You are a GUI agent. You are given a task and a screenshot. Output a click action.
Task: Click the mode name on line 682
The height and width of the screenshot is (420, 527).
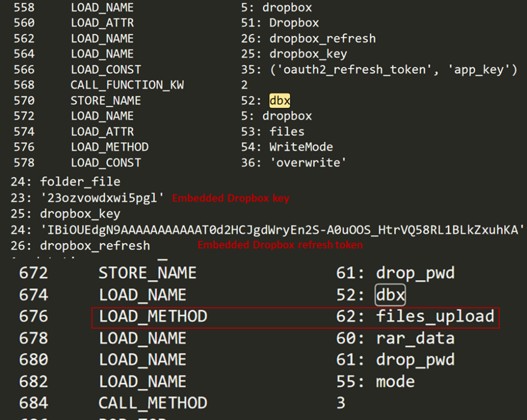(395, 382)
